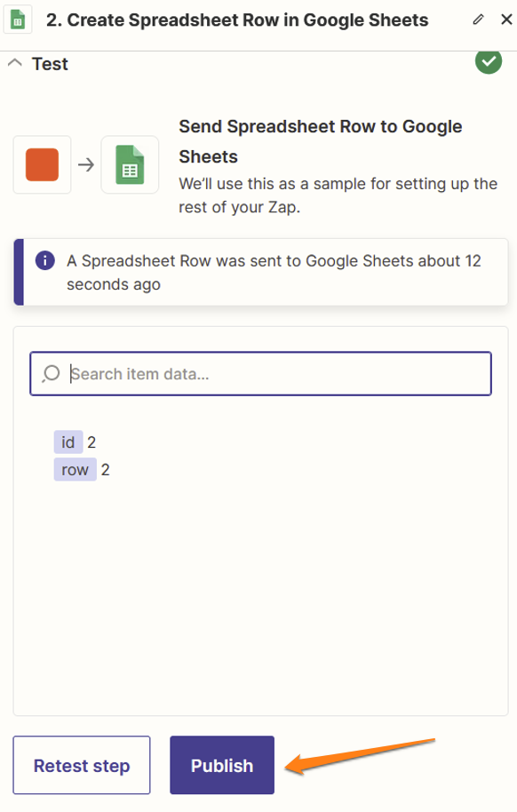Click the value 2 beside row

[105, 470]
